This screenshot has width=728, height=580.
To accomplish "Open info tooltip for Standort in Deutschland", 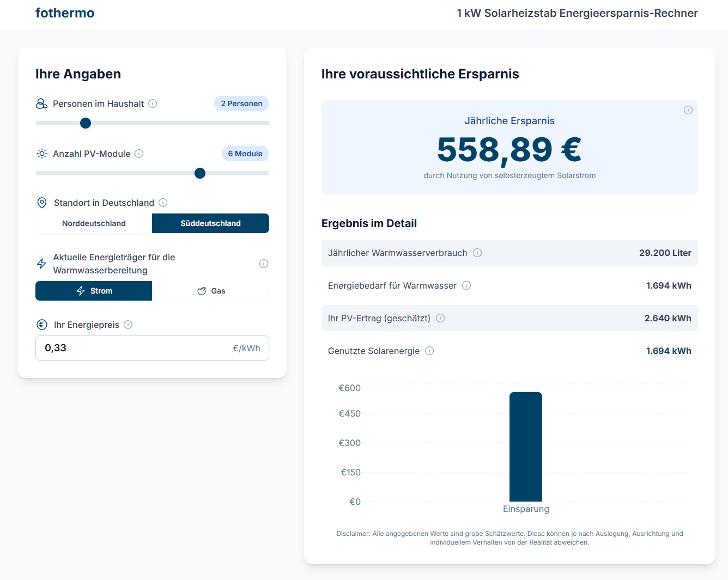I will tap(163, 203).
